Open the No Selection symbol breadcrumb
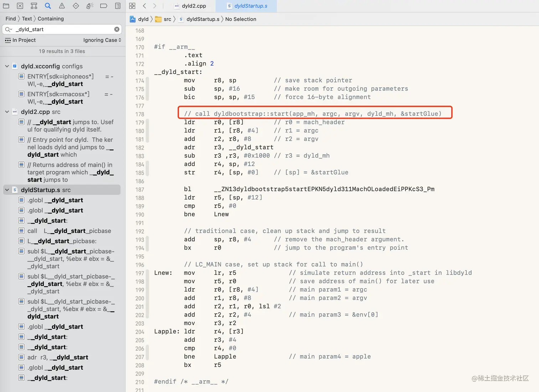 [x=241, y=19]
